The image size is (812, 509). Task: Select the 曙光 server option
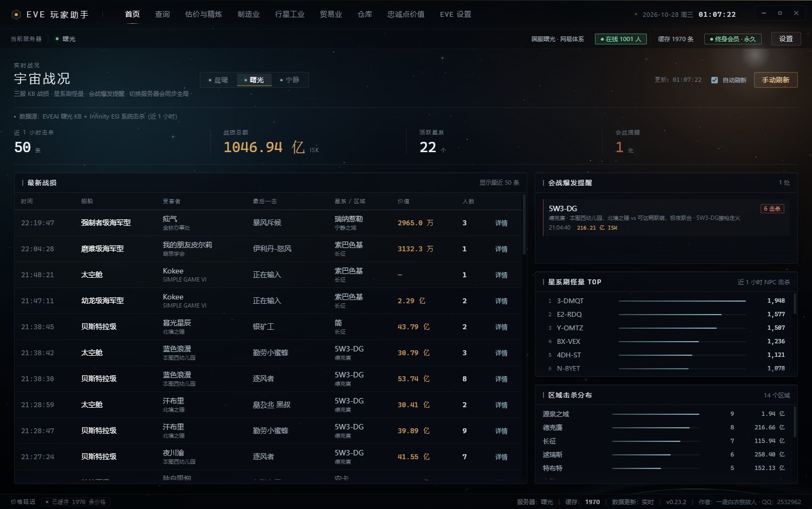[254, 80]
